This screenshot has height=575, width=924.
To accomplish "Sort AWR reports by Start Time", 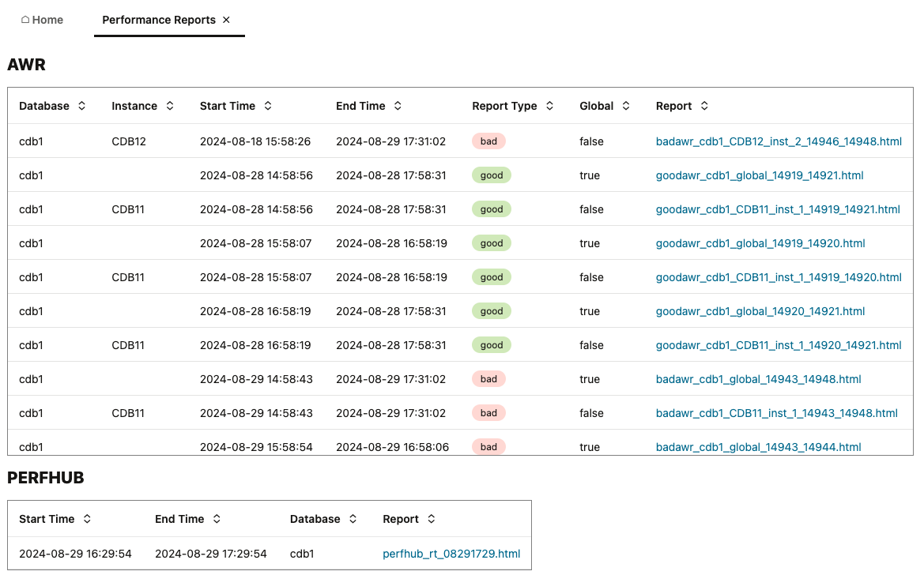I will pyautogui.click(x=266, y=105).
